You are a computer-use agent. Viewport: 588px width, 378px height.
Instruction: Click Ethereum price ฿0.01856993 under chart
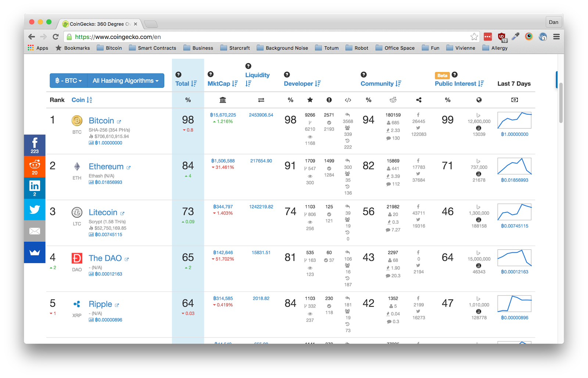(514, 180)
